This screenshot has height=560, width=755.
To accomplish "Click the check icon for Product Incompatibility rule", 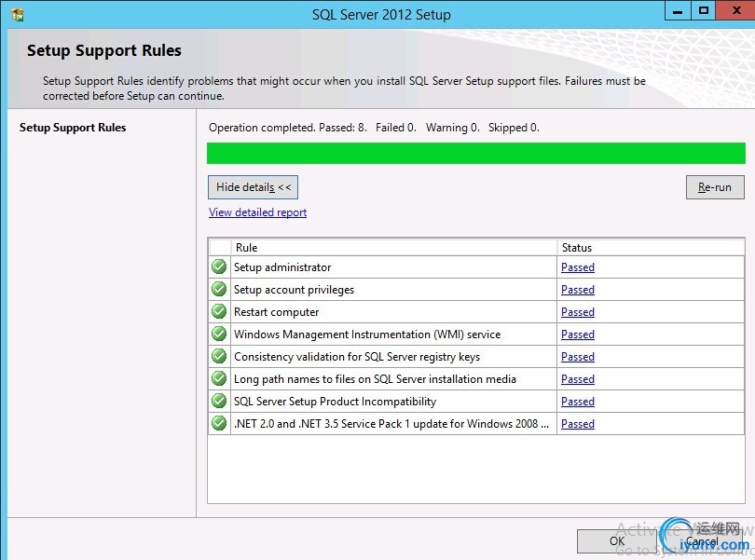I will coord(219,401).
